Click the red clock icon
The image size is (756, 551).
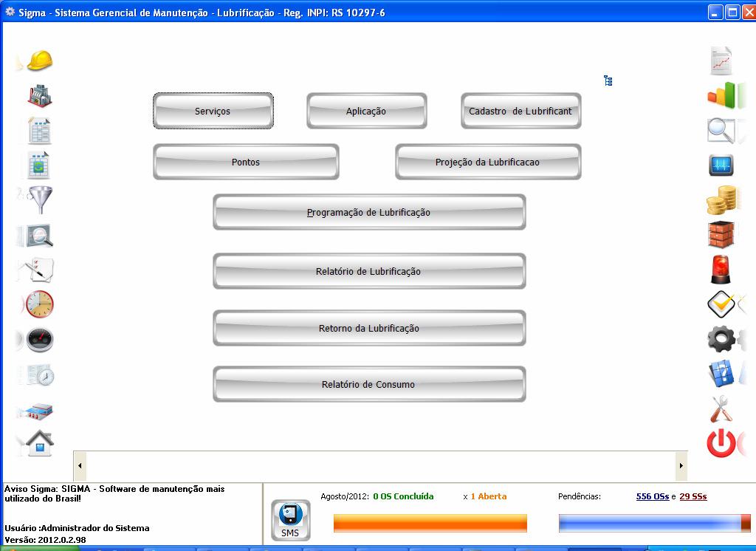40,304
